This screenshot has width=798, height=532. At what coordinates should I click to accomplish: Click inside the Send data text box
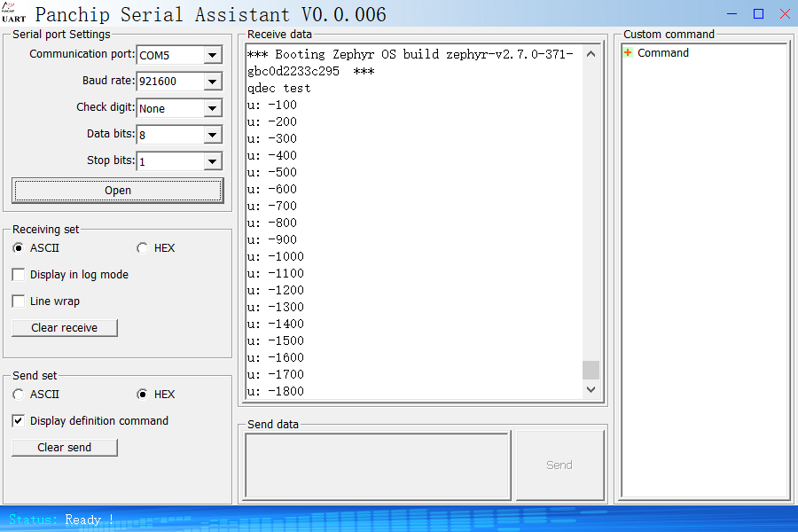(378, 465)
